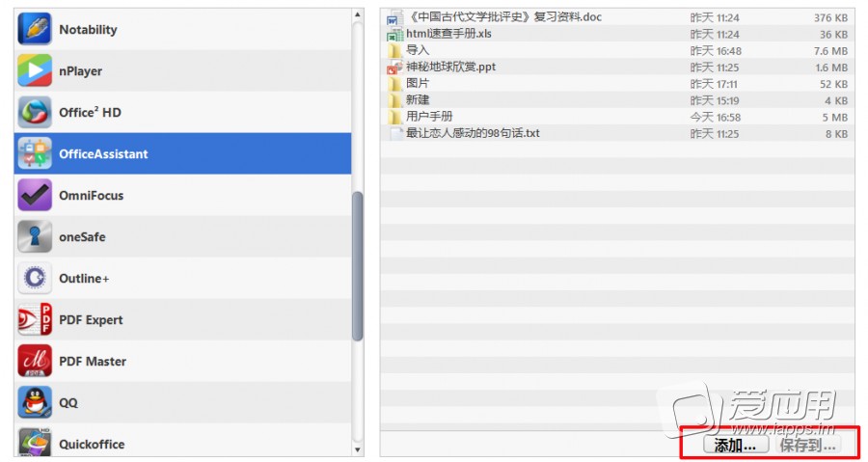Screen dimensions: 868x462
Task: Click the OfficeAssistant app icon
Action: [x=35, y=153]
